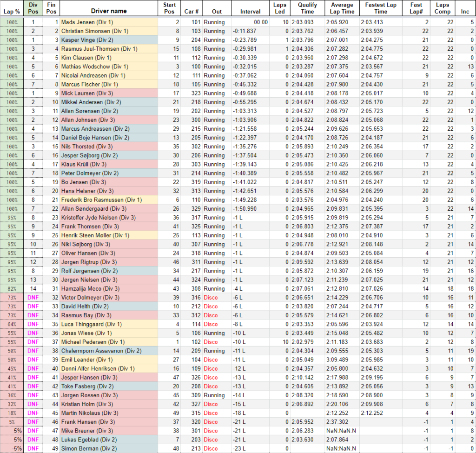Click car number 329
The width and height of the screenshot is (476, 453).
(196, 209)
